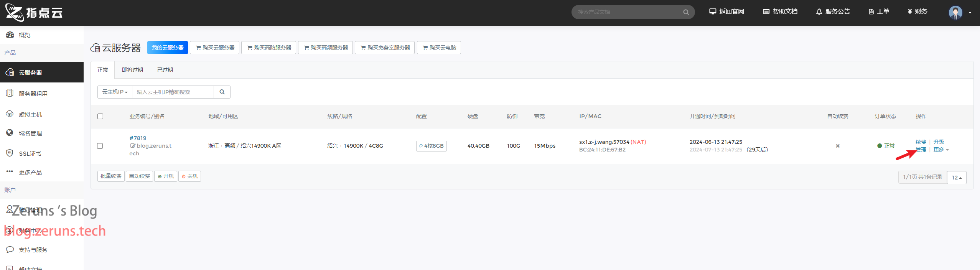Click 关机 shutdown button
This screenshot has height=270, width=980.
189,176
